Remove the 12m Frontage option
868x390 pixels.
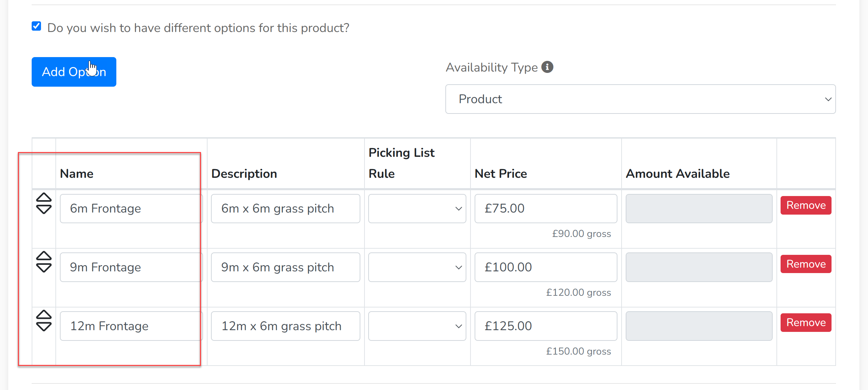pos(806,323)
